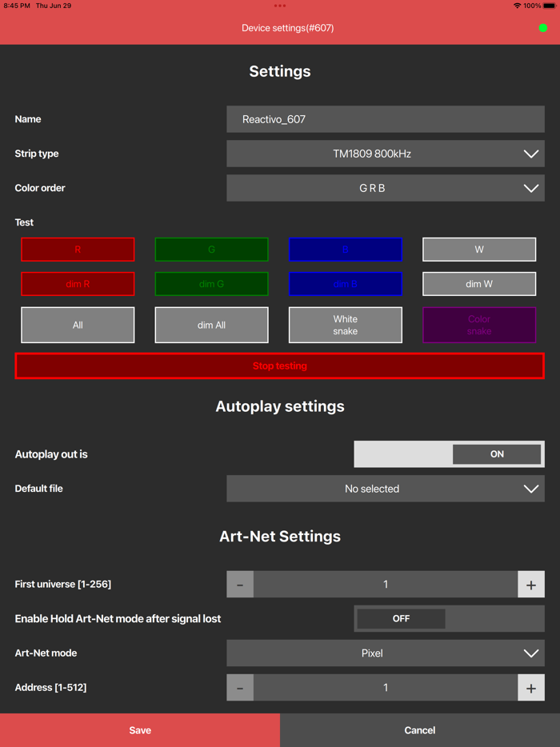Screen dimensions: 560x747
Task: Run the G green test
Action: [212, 250]
